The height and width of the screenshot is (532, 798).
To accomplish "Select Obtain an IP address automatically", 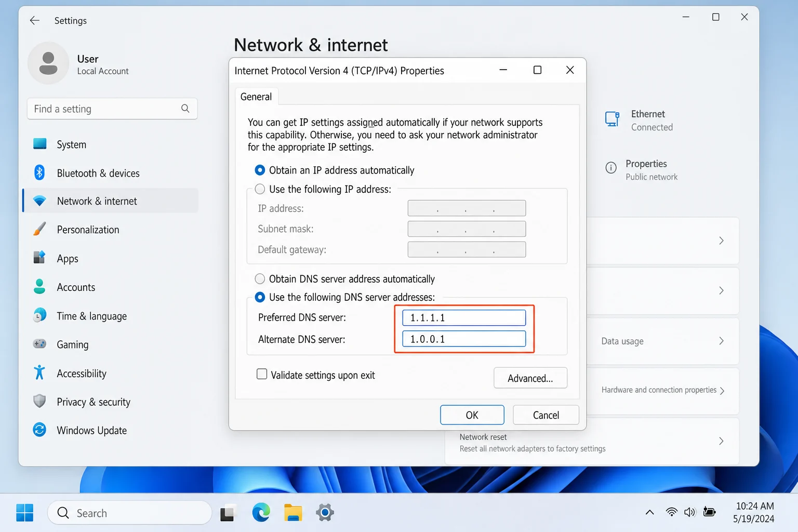I will (x=260, y=170).
